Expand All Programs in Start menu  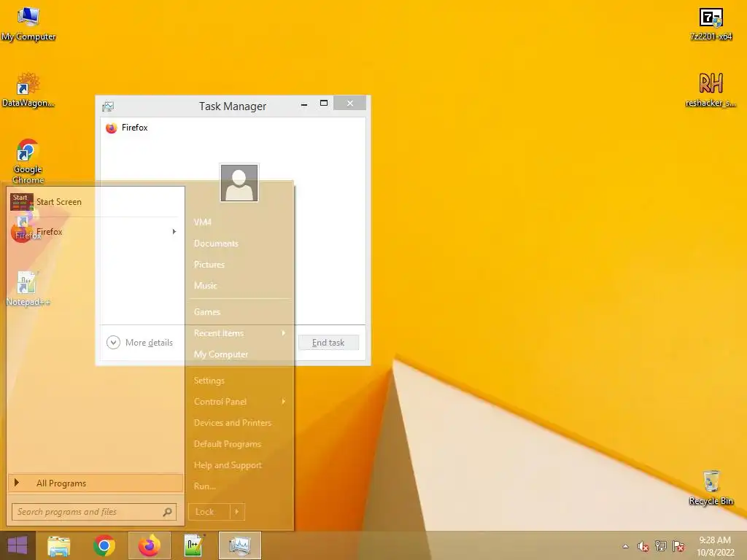point(96,483)
